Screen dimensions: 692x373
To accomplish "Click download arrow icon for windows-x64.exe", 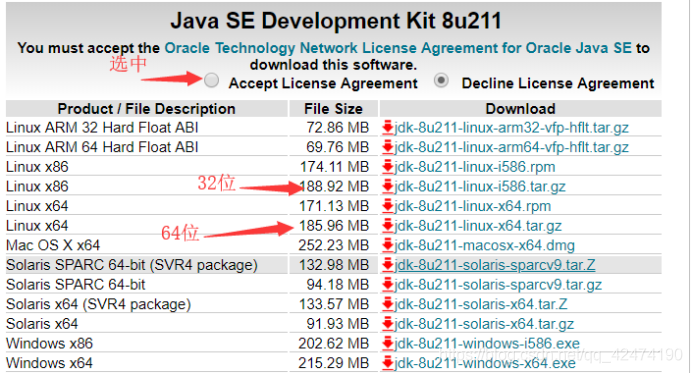I will point(388,362).
